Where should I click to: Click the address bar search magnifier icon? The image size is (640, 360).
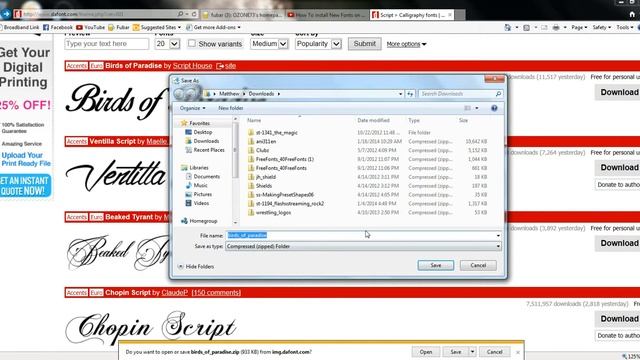point(180,14)
